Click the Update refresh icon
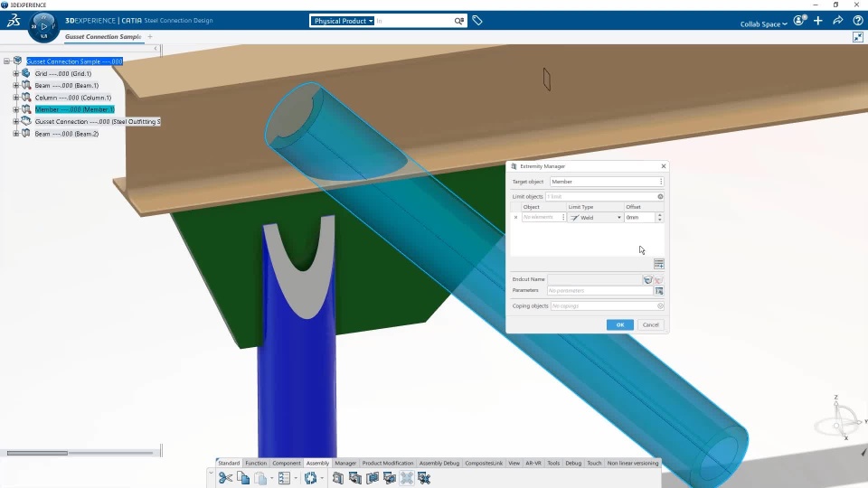The image size is (868, 488). coord(310,477)
